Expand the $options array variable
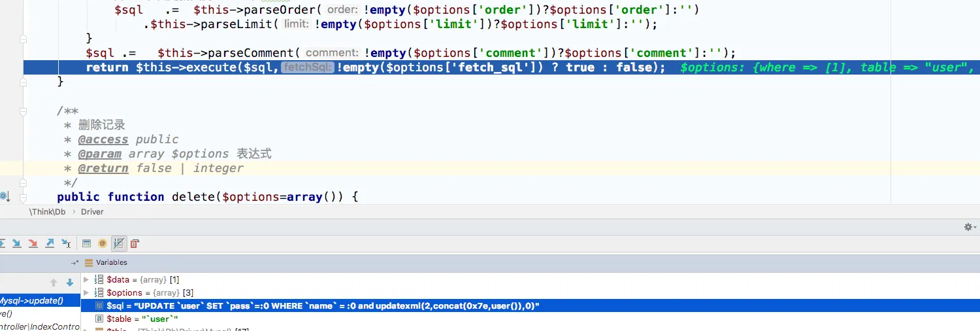The width and height of the screenshot is (980, 331). coord(86,292)
